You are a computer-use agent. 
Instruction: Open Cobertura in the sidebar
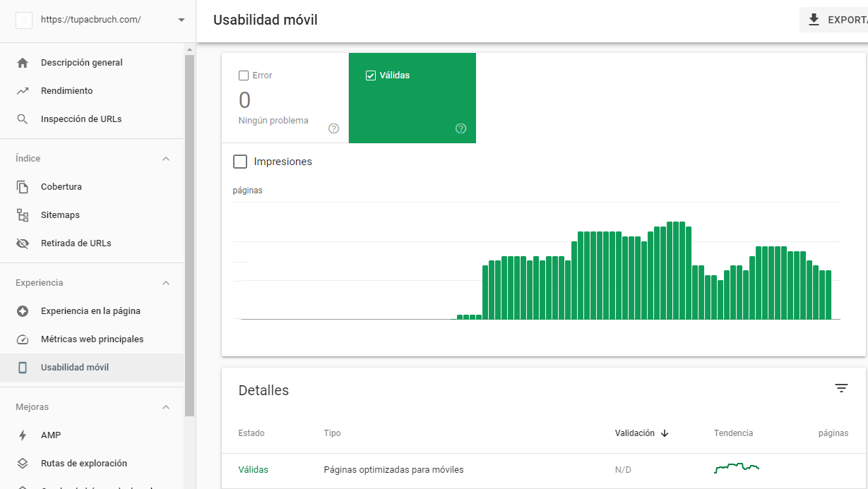tap(61, 187)
